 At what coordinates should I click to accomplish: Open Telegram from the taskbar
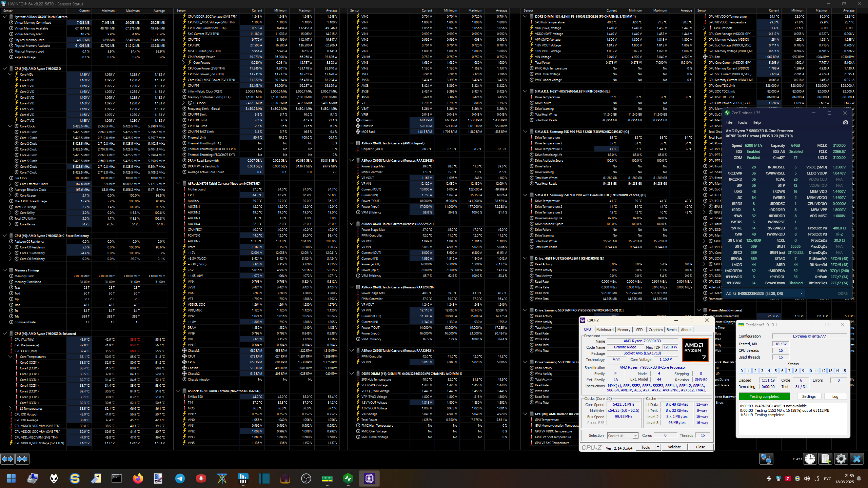pos(180,479)
